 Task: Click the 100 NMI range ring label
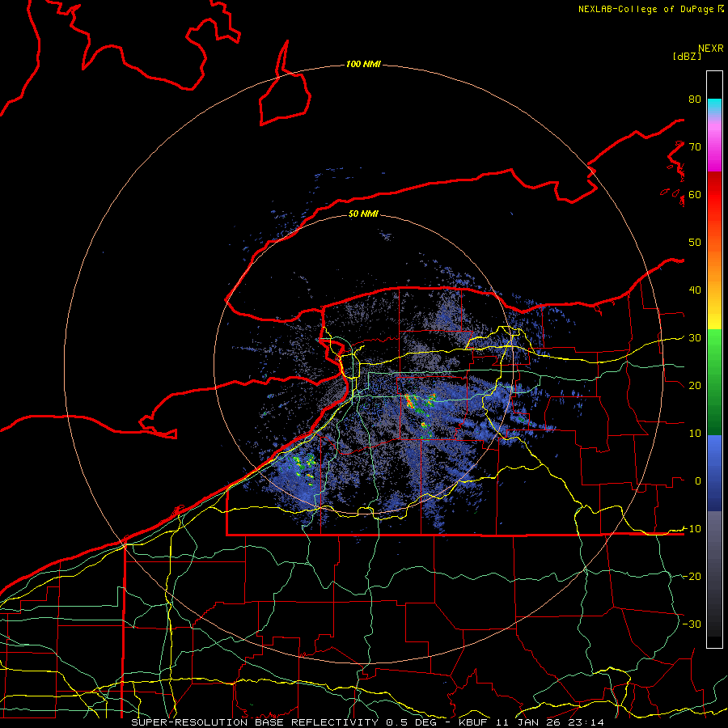(363, 64)
